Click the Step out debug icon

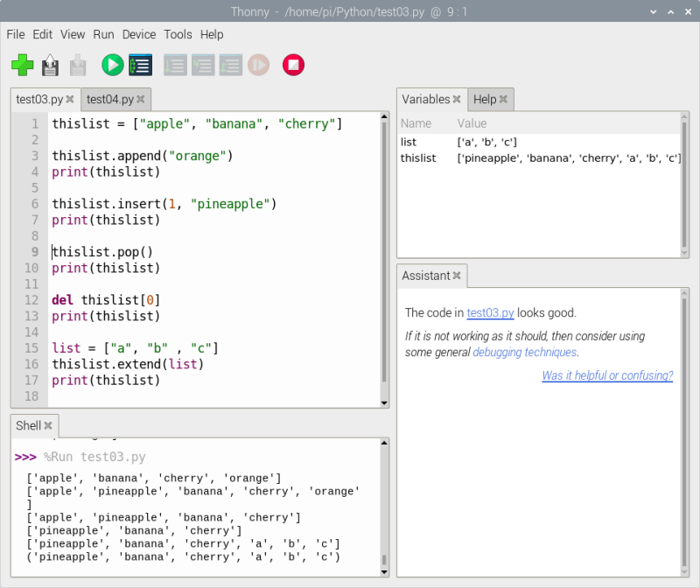click(x=231, y=65)
